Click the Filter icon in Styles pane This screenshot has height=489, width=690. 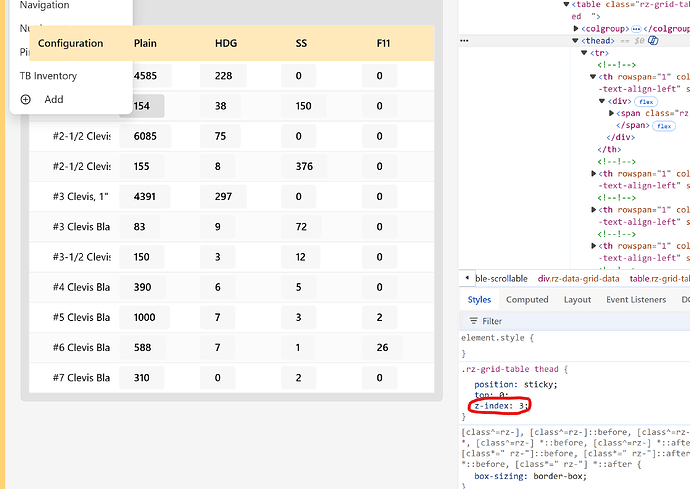click(x=472, y=321)
